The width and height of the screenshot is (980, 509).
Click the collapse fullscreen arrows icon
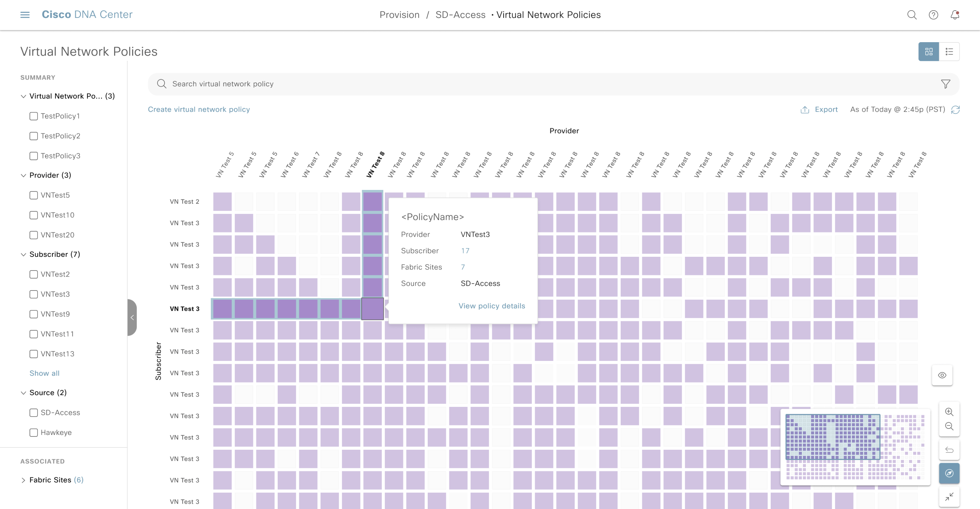click(x=949, y=496)
